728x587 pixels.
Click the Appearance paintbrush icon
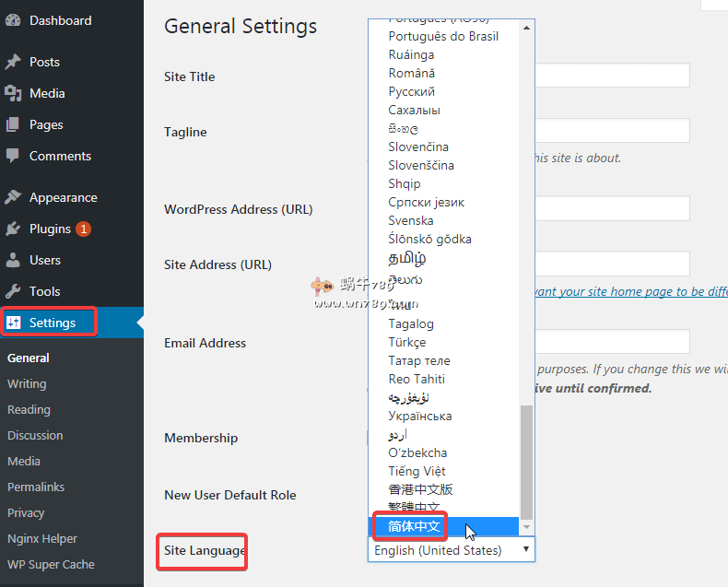click(x=14, y=197)
